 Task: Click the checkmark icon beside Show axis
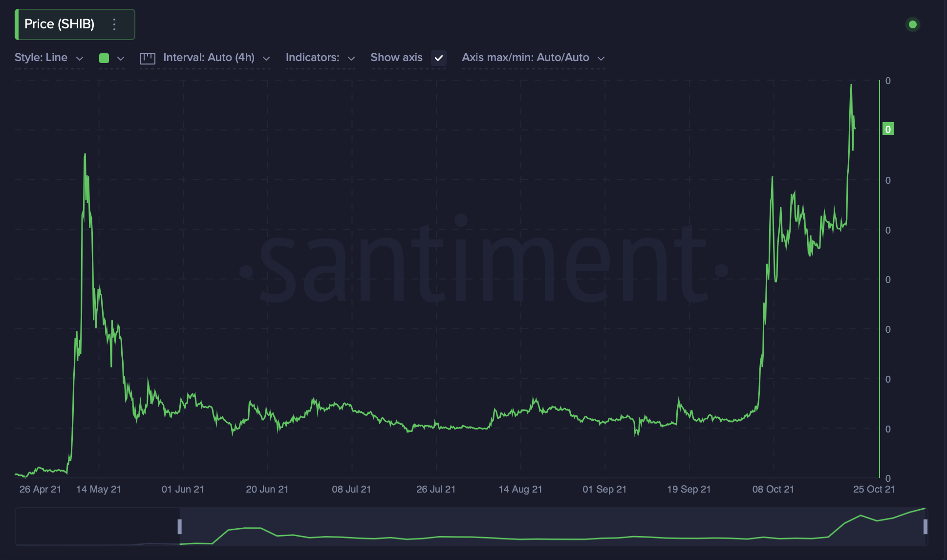coord(438,58)
